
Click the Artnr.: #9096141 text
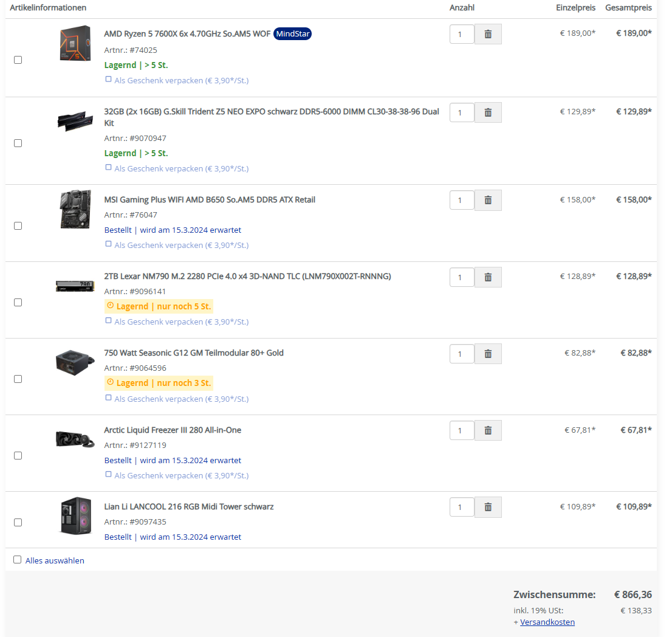coord(135,292)
